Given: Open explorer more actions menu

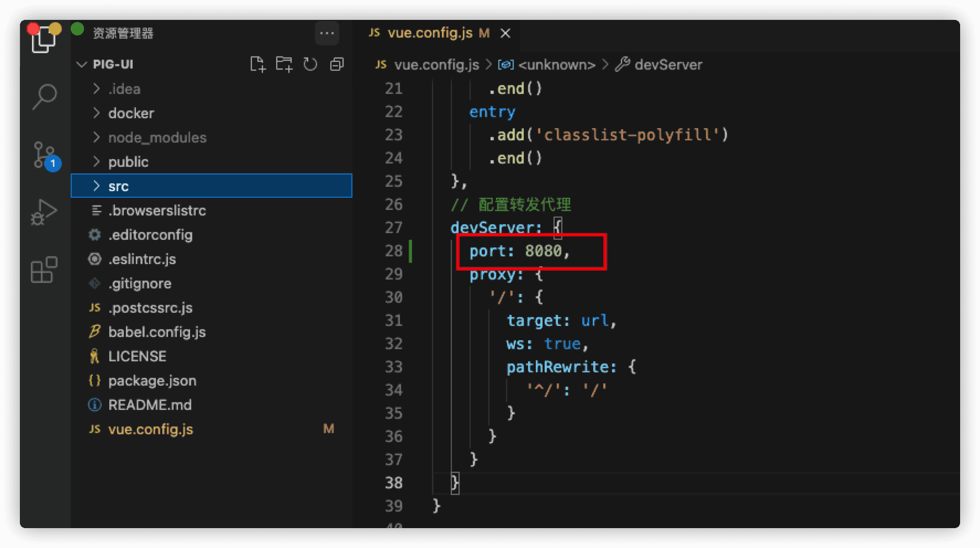Looking at the screenshot, I should pyautogui.click(x=326, y=33).
